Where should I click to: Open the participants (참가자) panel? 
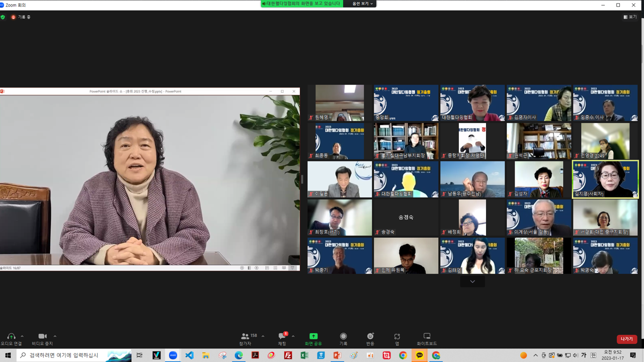(246, 336)
